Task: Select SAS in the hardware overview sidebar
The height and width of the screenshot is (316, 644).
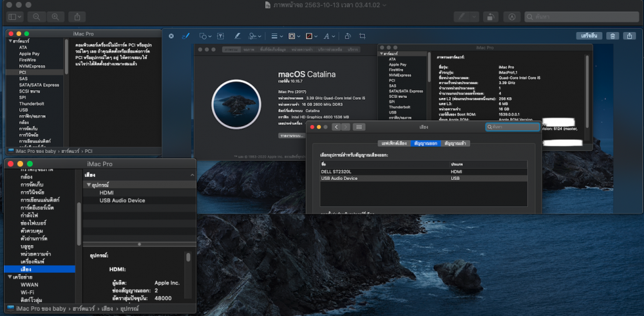Action: click(x=392, y=86)
